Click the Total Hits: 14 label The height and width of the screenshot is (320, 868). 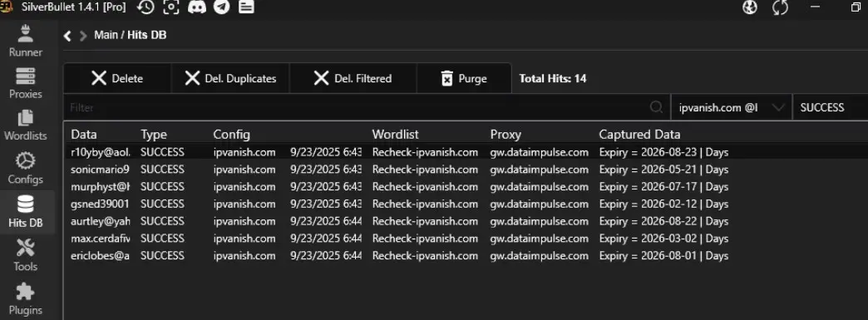click(x=552, y=78)
